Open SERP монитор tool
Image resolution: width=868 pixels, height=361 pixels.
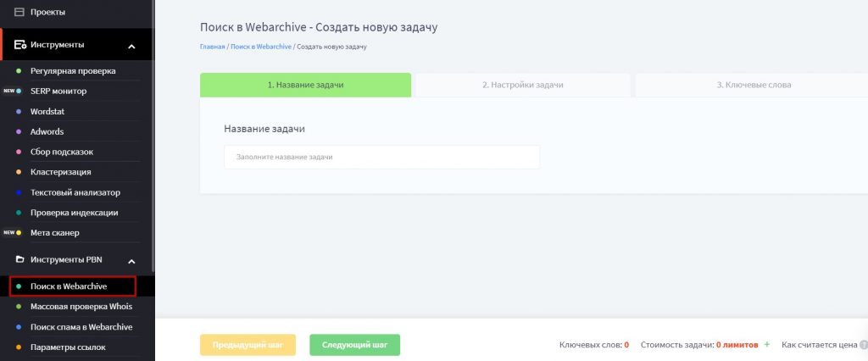(58, 91)
